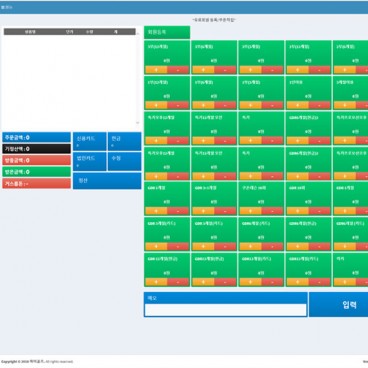This screenshot has width=368, height=368.
Task: Click the wide 정산 settlement button
Action: (107, 181)
